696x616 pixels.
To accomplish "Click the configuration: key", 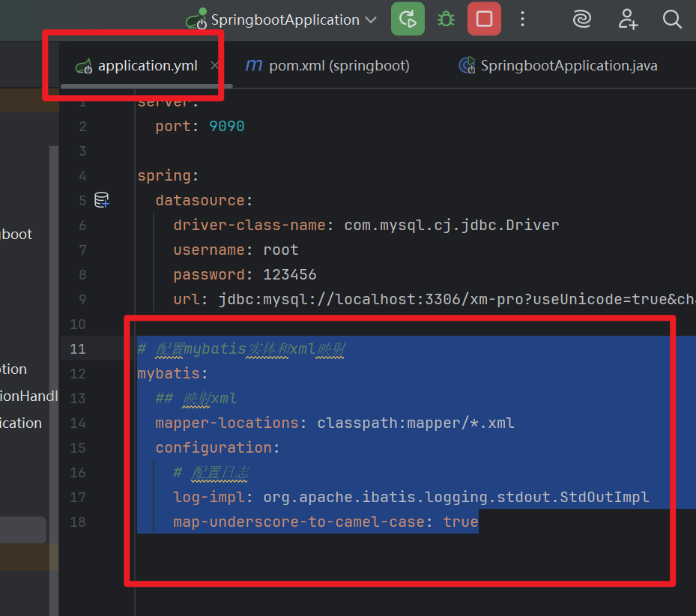I will [x=217, y=447].
